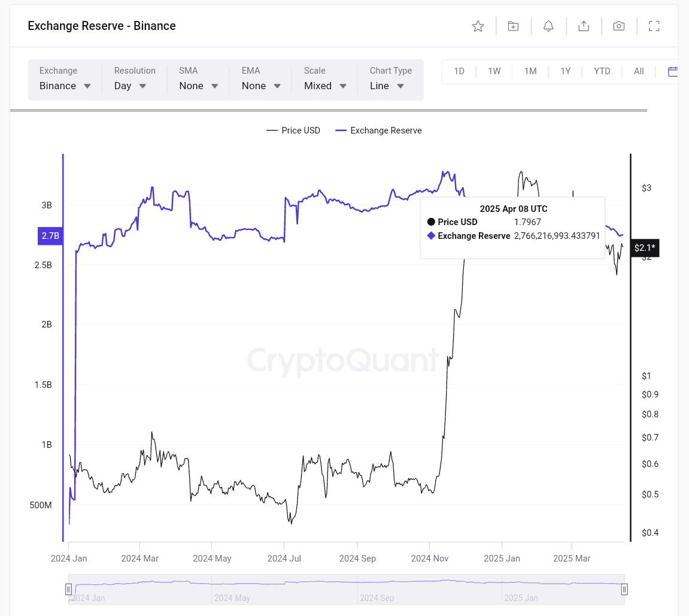The image size is (689, 616).
Task: Click the alerts bell icon
Action: coord(548,26)
